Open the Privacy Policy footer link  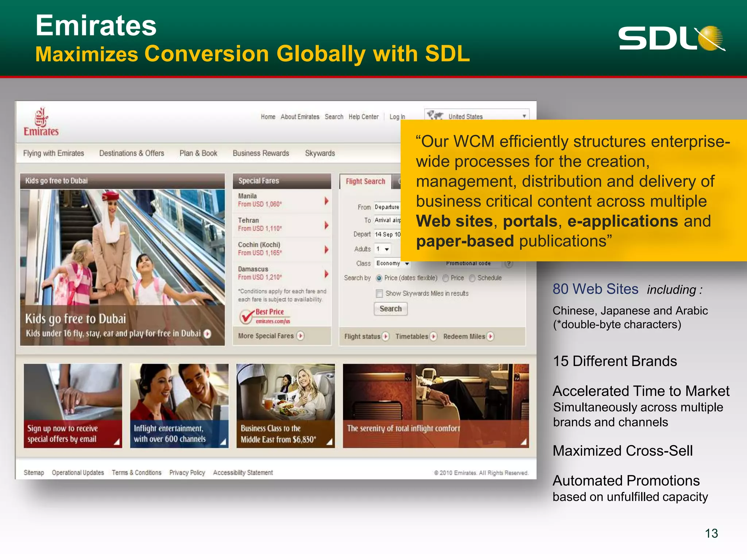coord(187,472)
